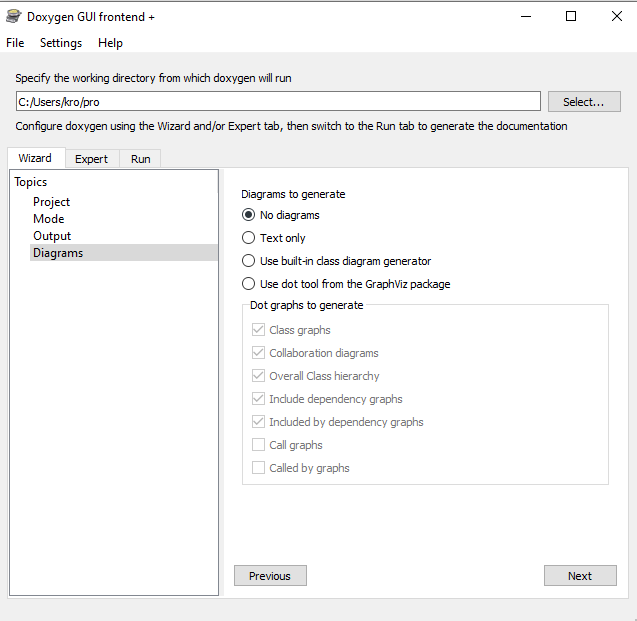Select the No diagrams radio button
Viewport: 637px width, 621px height.
[249, 215]
